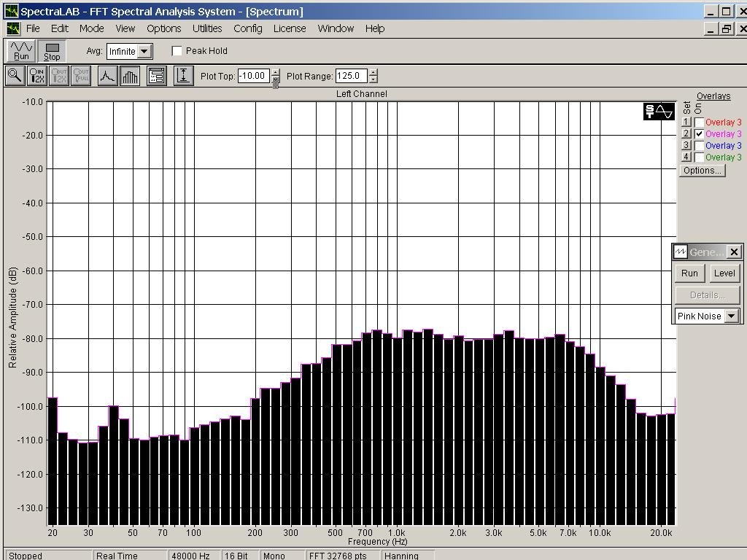Decrease the Plot Range value
747x560 pixels.
tap(373, 79)
